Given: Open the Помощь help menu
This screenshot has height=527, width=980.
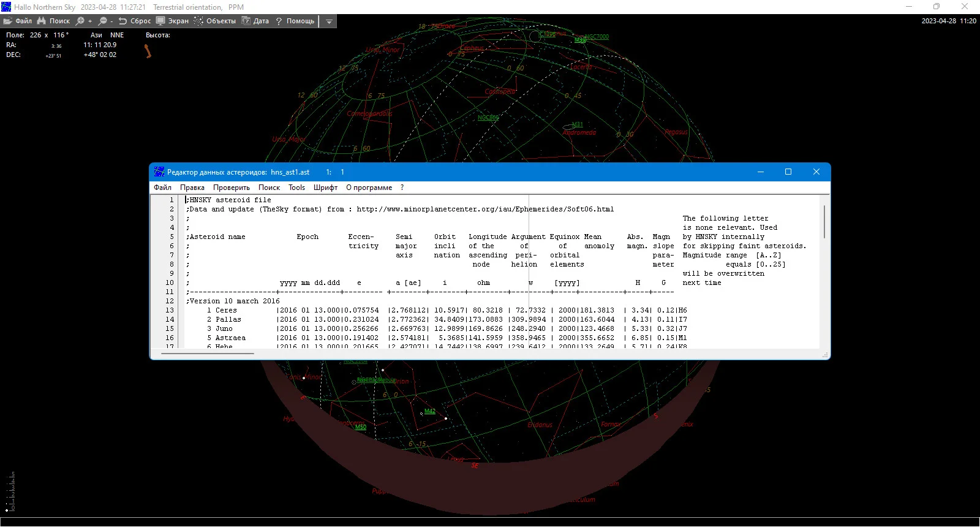Looking at the screenshot, I should 295,21.
